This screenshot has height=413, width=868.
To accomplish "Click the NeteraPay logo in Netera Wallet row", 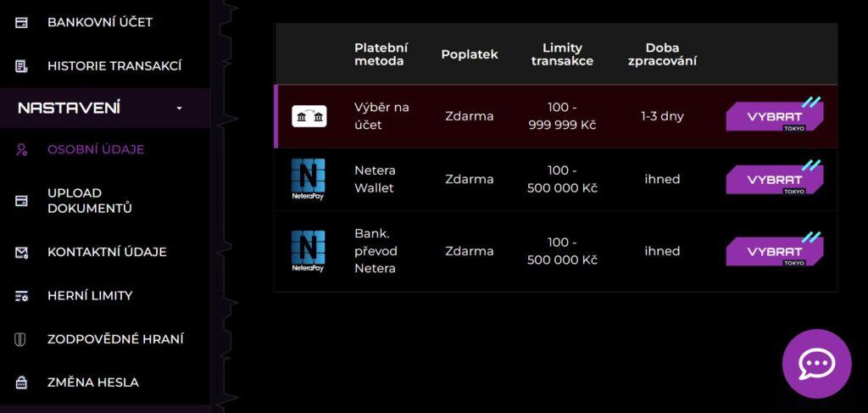I will [x=309, y=180].
